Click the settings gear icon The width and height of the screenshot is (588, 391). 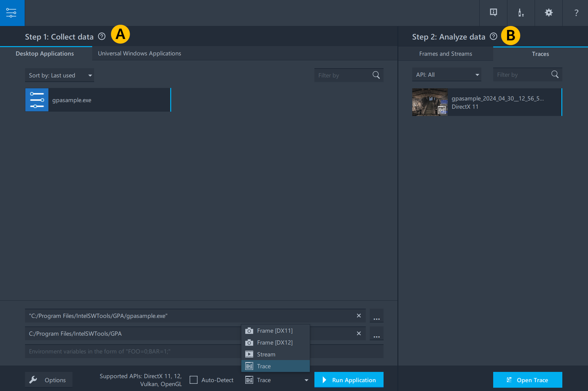pos(548,13)
